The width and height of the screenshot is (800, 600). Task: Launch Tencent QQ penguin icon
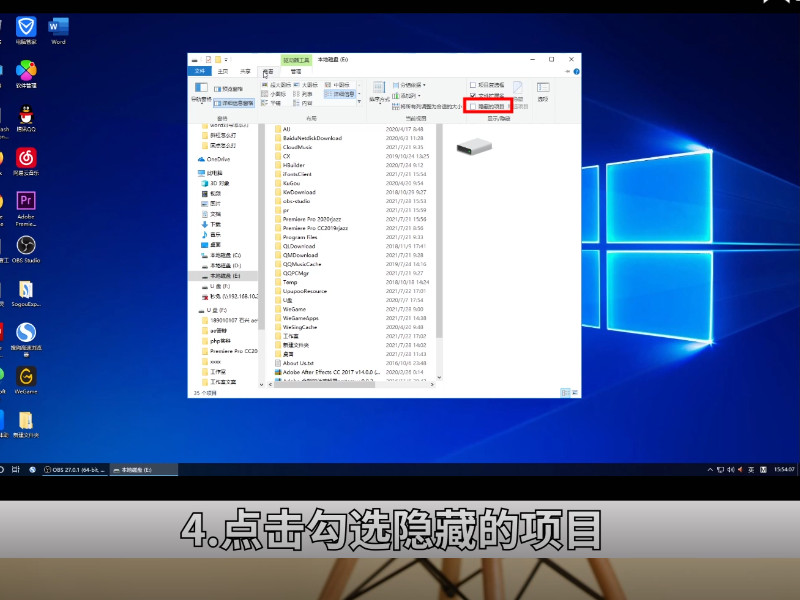coord(26,118)
